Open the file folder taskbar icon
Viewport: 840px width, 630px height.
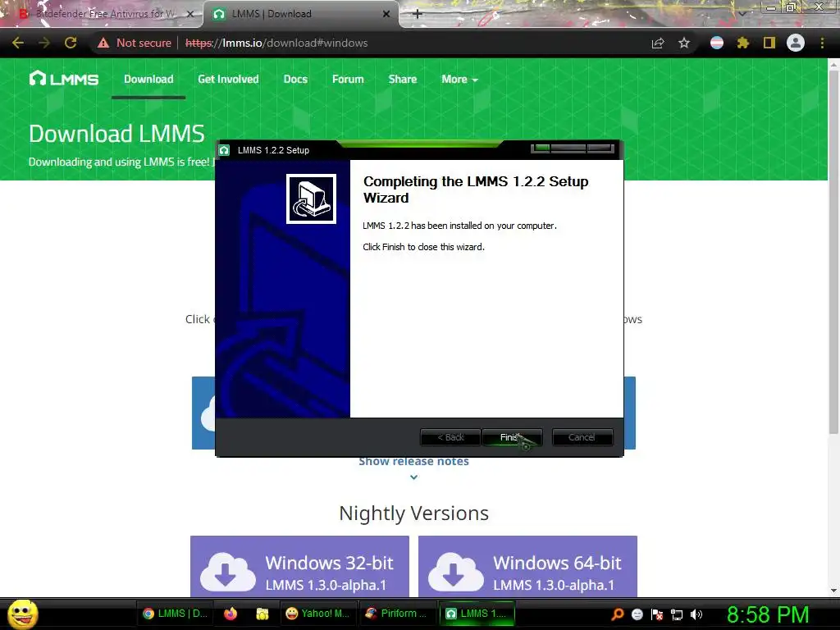(262, 614)
